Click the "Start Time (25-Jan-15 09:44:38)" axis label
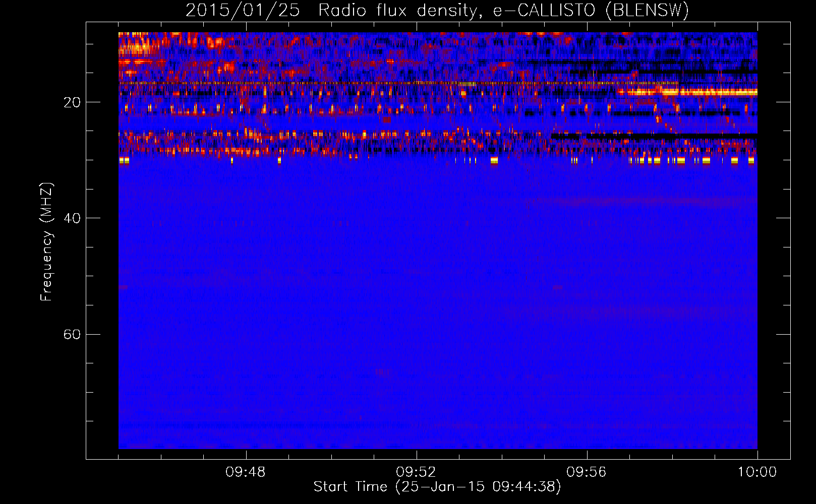The width and height of the screenshot is (816, 504). pos(437,487)
